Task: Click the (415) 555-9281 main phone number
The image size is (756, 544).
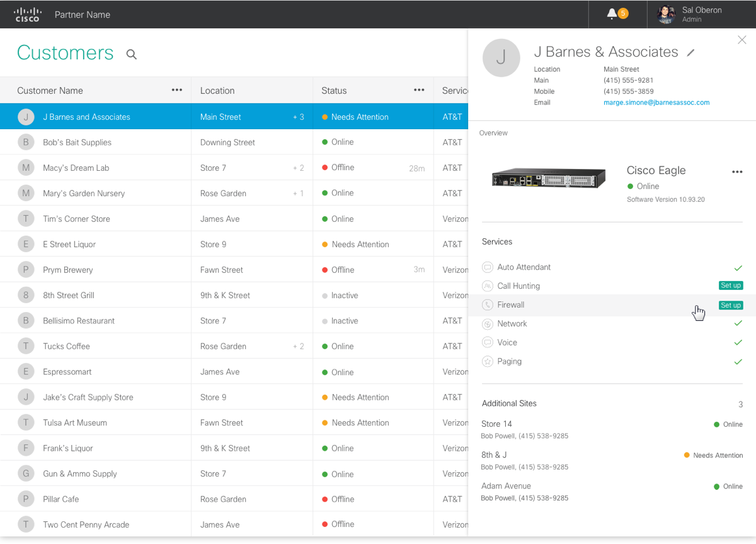Action: [x=628, y=80]
